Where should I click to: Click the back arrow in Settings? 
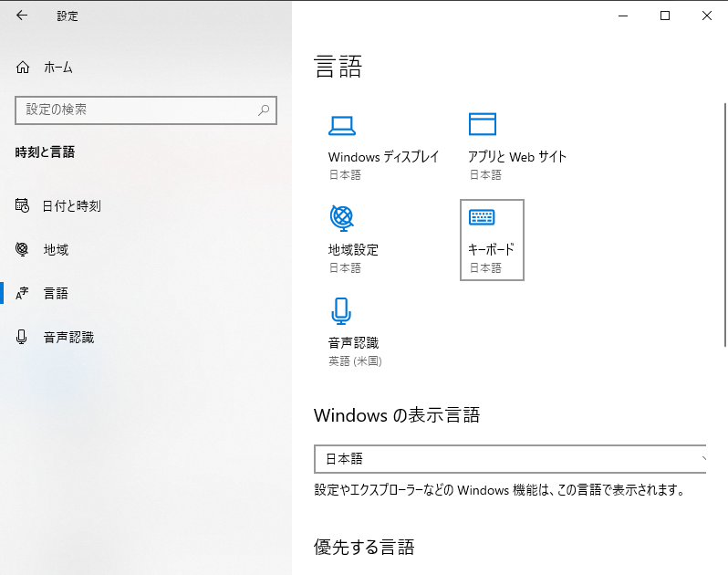(22, 16)
